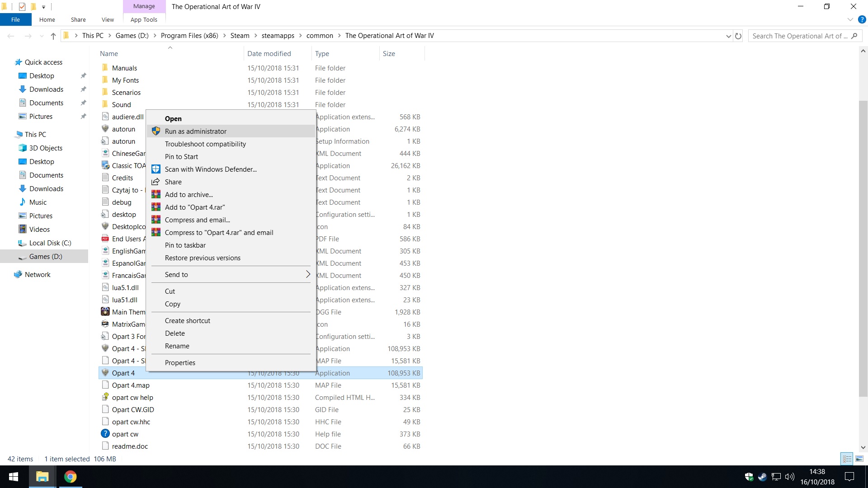Select 3D Objects in navigation pane

click(46, 148)
